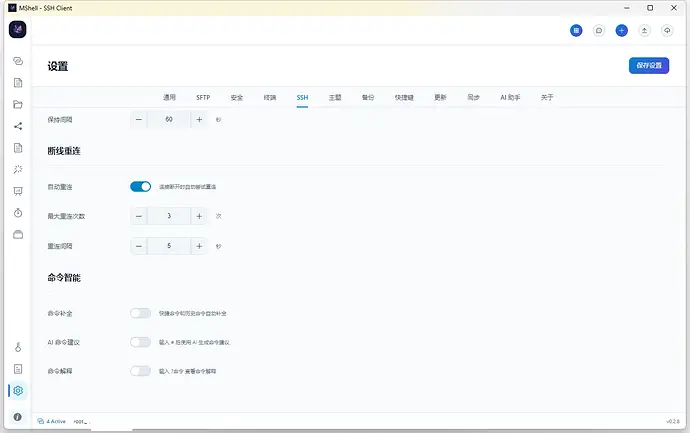
Task: Increase 最大重连次数 with the plus button
Action: click(x=199, y=216)
